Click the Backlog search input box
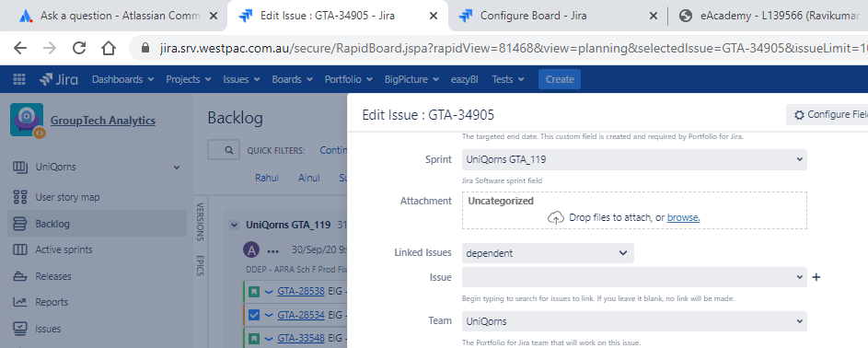The image size is (868, 348). point(224,150)
